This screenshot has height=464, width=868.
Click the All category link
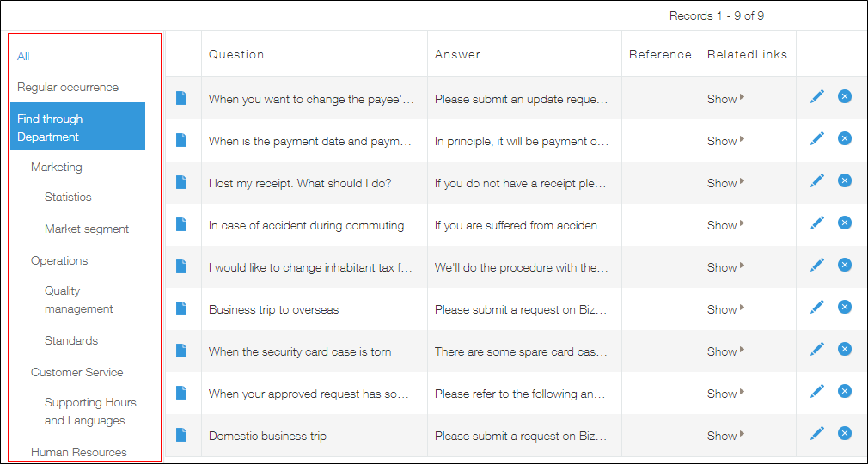coord(23,56)
